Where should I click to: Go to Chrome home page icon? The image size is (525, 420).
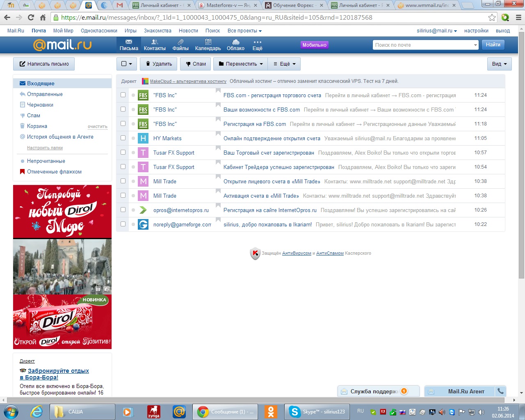pyautogui.click(x=43, y=17)
